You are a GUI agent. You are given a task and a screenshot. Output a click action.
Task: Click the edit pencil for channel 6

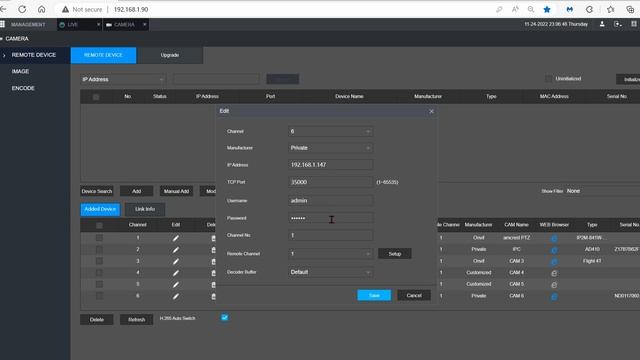[x=176, y=296]
